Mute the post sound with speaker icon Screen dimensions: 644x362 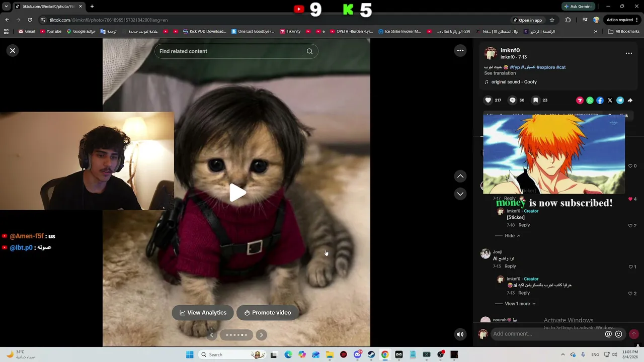coord(460,334)
